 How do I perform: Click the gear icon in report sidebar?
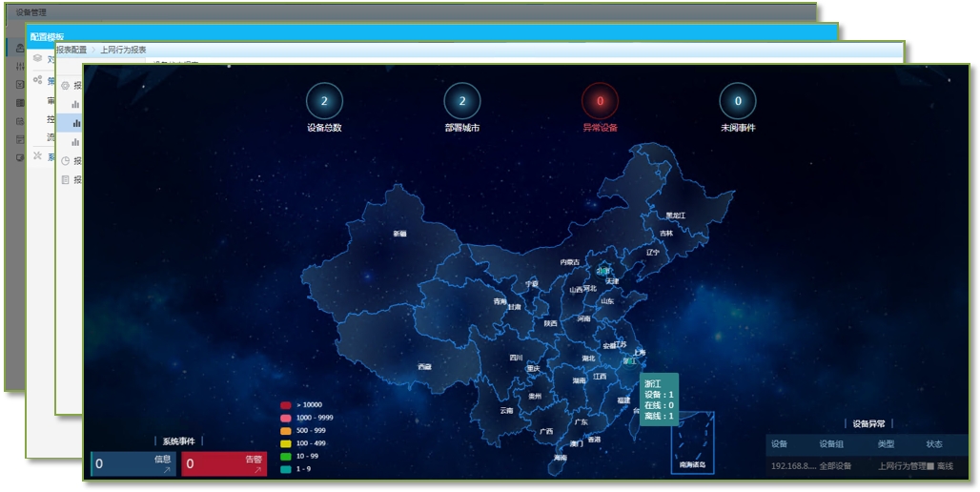66,85
